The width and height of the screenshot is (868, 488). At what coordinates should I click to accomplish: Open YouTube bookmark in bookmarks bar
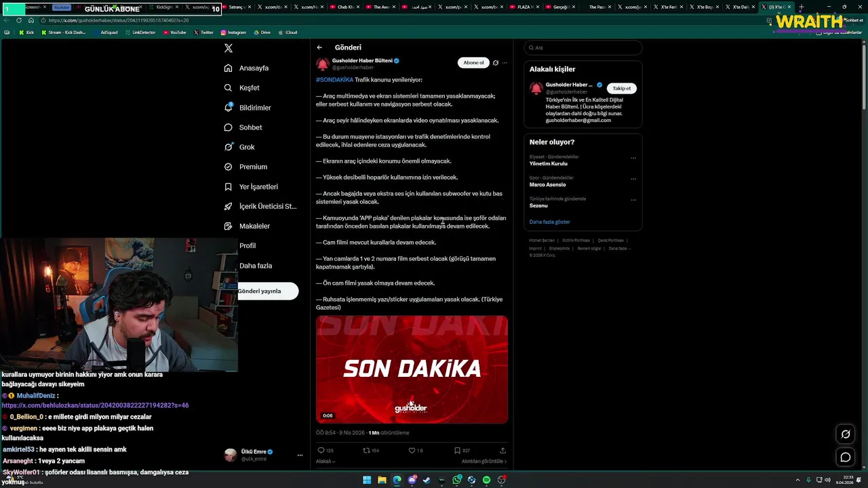click(x=174, y=33)
